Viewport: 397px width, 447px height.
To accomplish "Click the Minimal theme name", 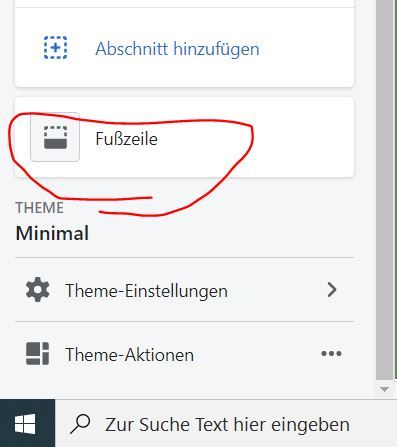I will [x=52, y=233].
